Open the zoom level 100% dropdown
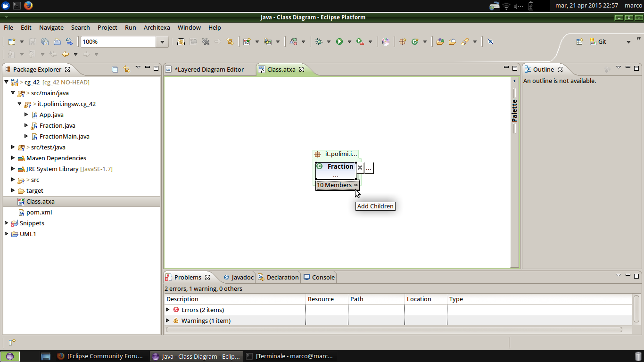 pos(162,42)
